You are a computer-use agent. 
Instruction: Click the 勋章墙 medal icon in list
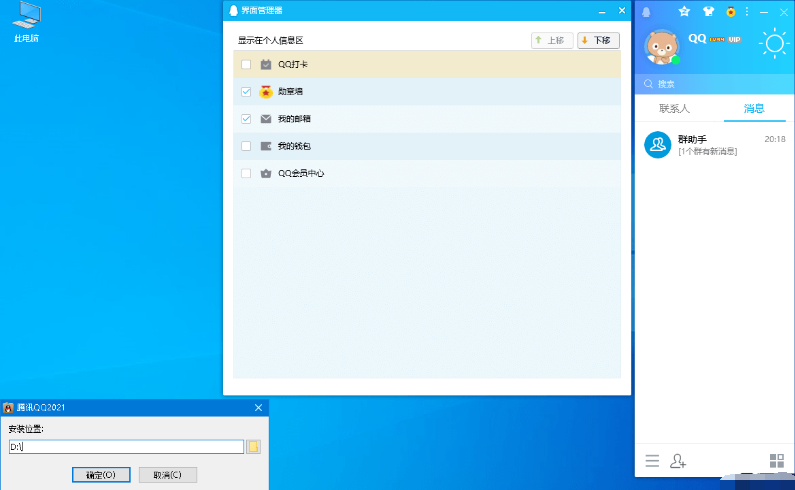(266, 92)
